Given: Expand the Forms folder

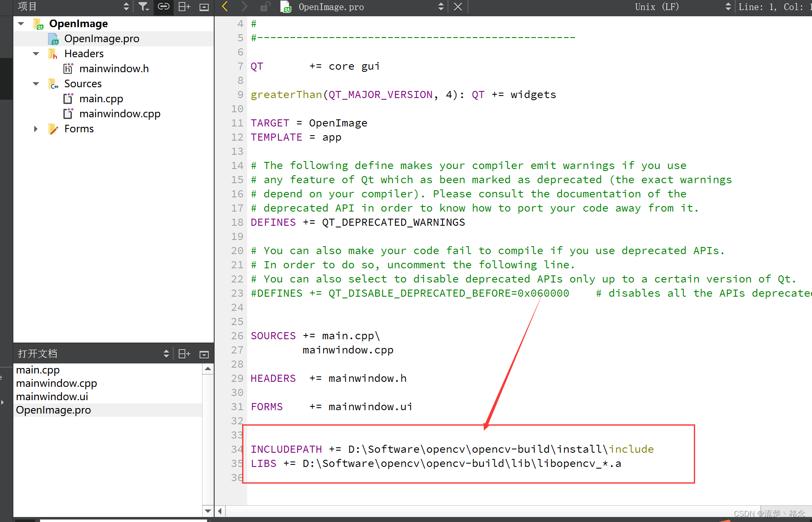Looking at the screenshot, I should (36, 129).
